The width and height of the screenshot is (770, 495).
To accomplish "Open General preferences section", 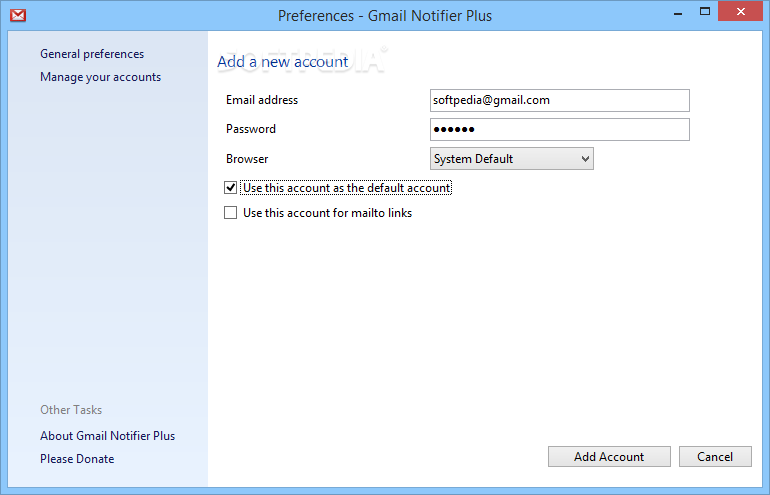I will [92, 54].
